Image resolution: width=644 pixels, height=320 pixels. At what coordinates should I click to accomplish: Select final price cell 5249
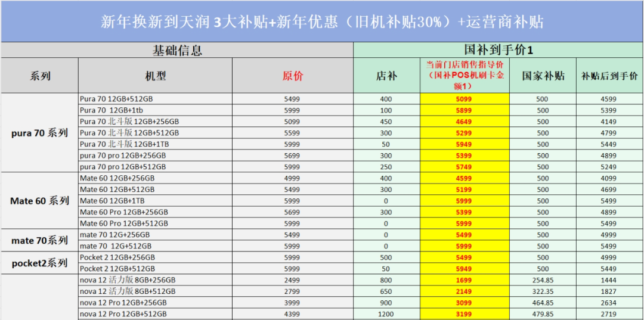(610, 167)
